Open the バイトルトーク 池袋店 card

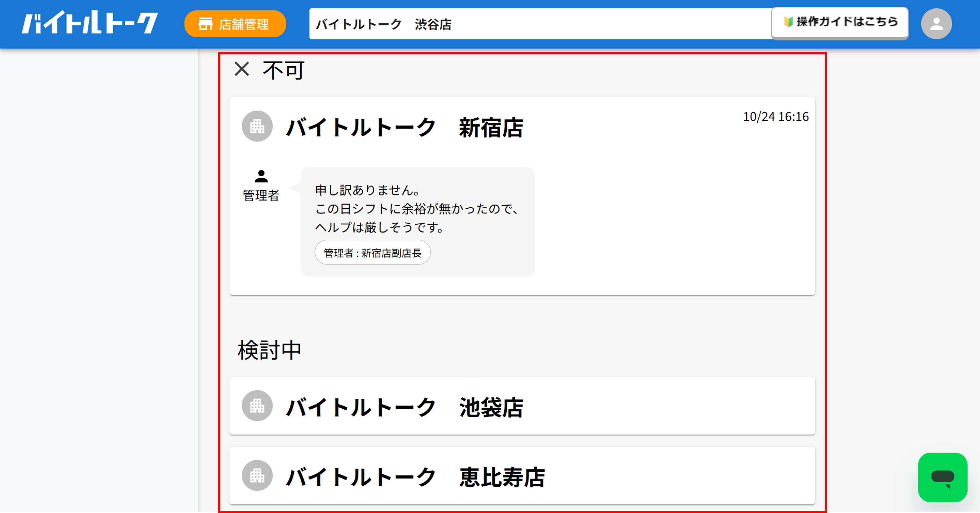pyautogui.click(x=522, y=406)
